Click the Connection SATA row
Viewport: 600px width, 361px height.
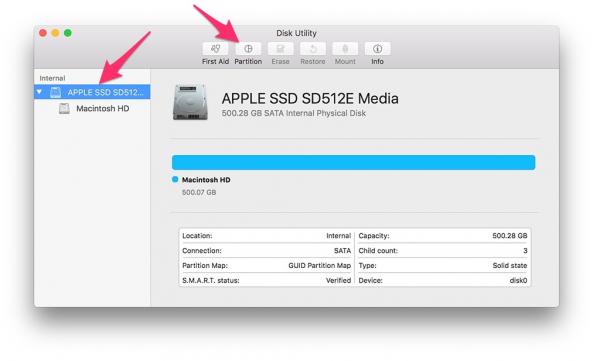[266, 251]
